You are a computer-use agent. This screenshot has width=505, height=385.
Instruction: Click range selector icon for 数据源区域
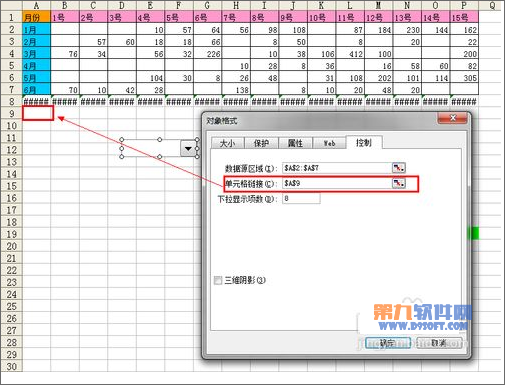point(399,168)
